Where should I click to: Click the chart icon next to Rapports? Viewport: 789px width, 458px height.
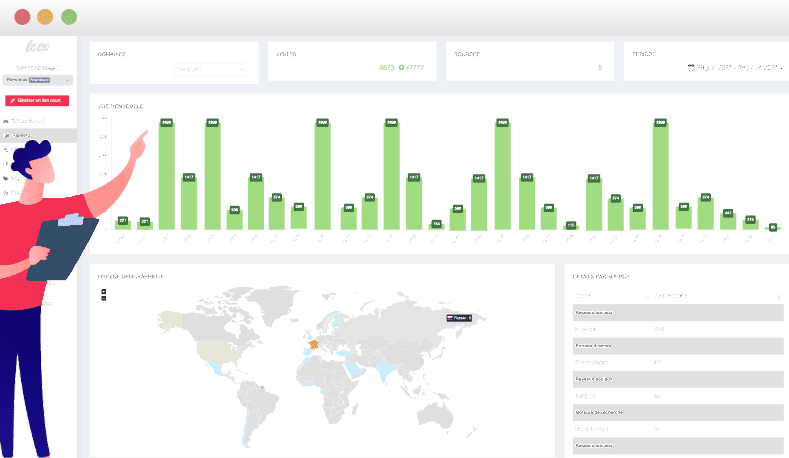pos(7,135)
